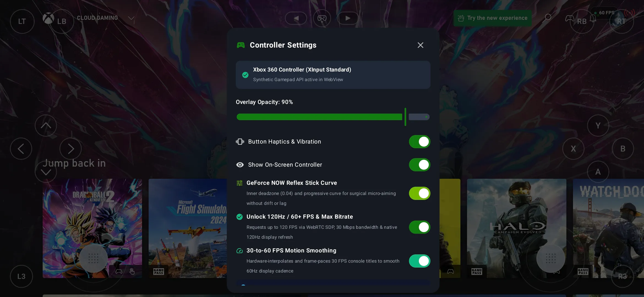Tap the D-pad right arrow
This screenshot has height=297, width=644.
(x=70, y=149)
